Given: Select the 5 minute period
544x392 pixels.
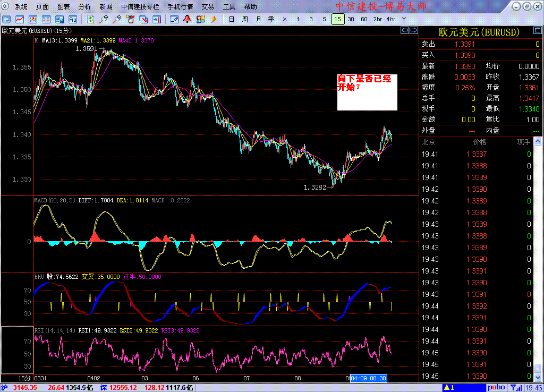Looking at the screenshot, I should 324,20.
